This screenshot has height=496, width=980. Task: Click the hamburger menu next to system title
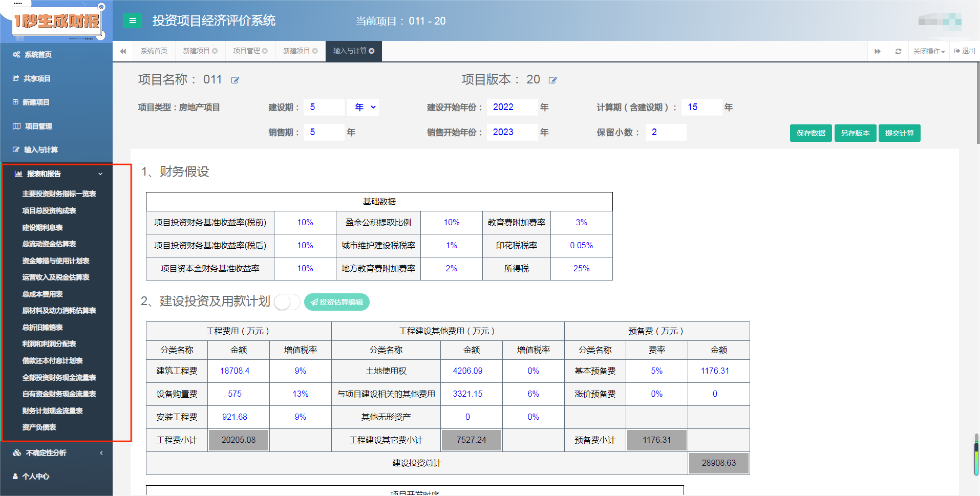132,21
